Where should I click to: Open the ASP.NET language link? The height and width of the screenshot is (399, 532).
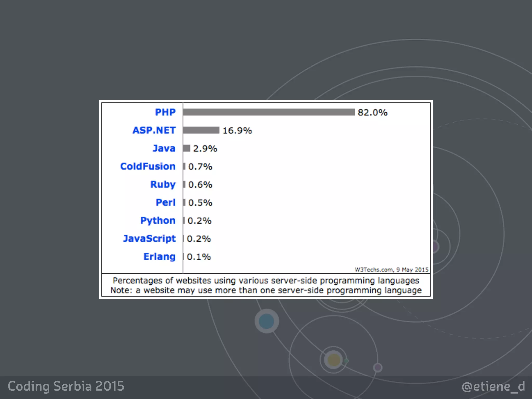pyautogui.click(x=154, y=130)
